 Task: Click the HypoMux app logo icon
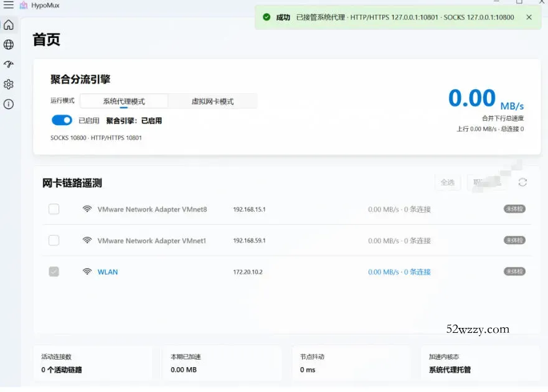point(24,5)
